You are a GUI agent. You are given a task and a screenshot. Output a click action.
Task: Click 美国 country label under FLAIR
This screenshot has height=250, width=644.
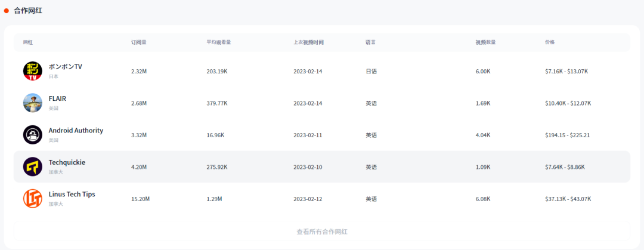pos(54,109)
